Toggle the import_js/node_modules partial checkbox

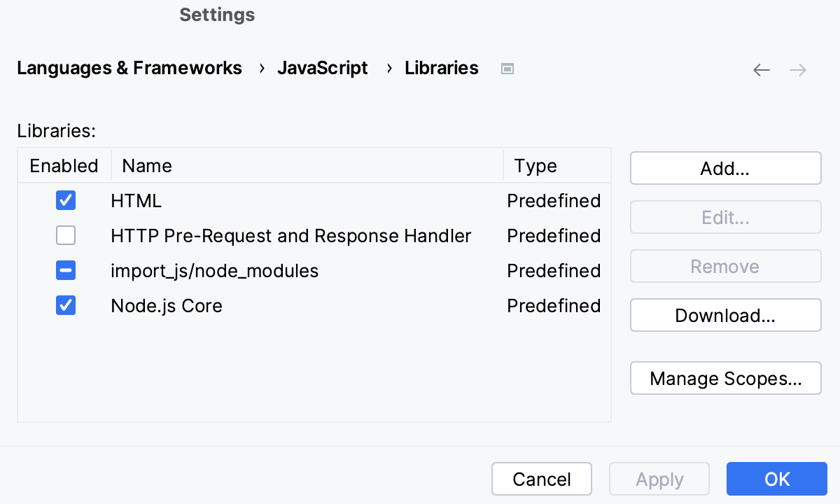[x=65, y=270]
